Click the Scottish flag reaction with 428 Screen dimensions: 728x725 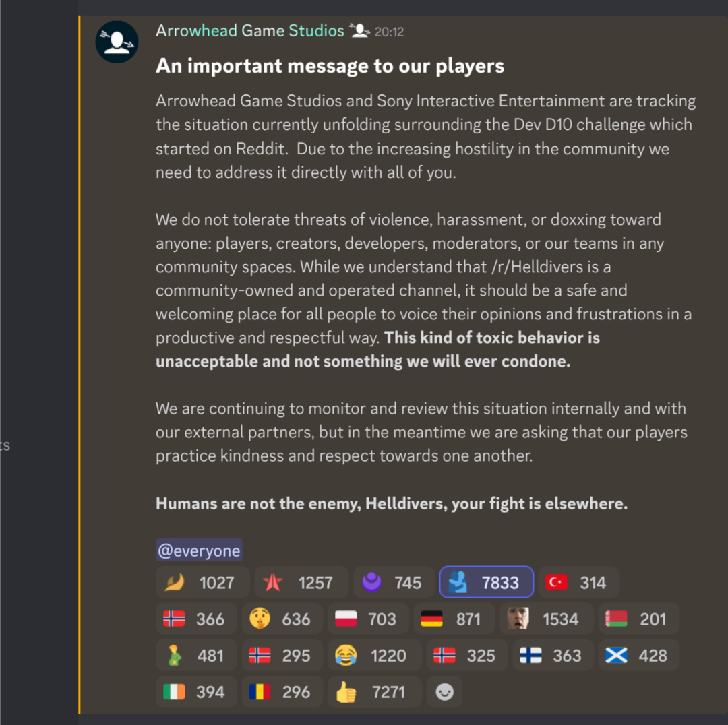(x=639, y=656)
